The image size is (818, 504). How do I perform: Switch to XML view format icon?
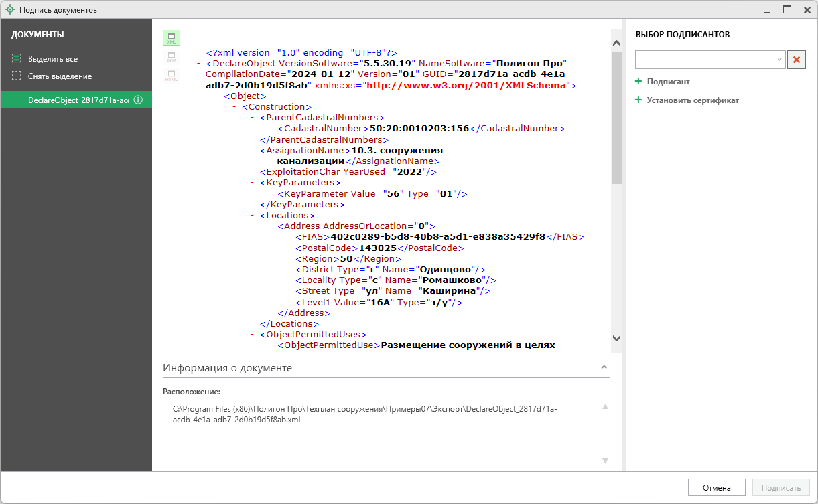pyautogui.click(x=172, y=38)
